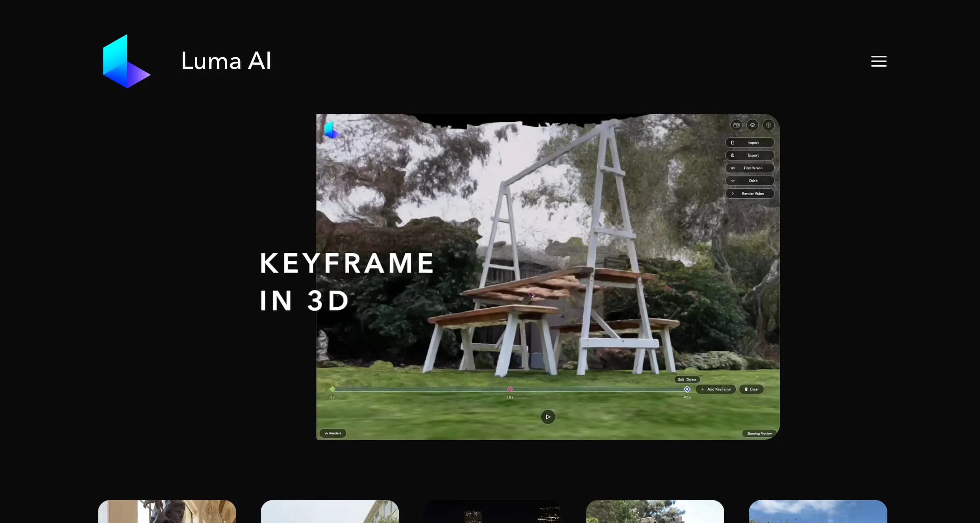Viewport: 980px width, 523px height.
Task: Switch to Orbit camera mode
Action: click(x=750, y=181)
